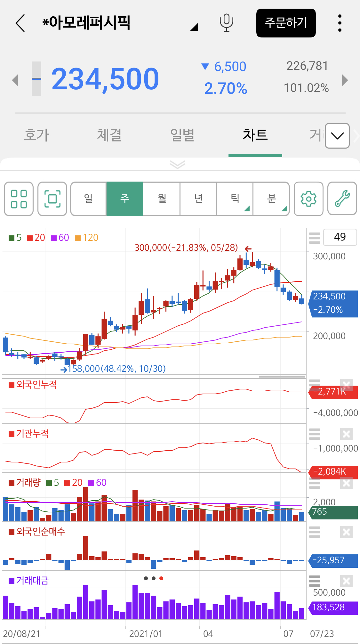360x644 pixels.
Task: Edit the candle count field showing 49
Action: pos(340,237)
